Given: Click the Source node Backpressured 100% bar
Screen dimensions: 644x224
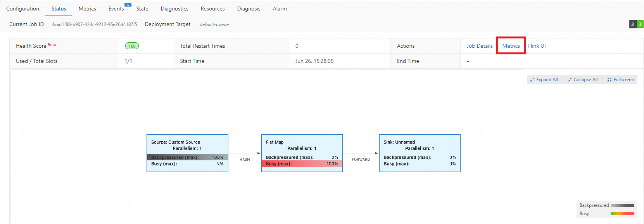Looking at the screenshot, I should [x=187, y=157].
